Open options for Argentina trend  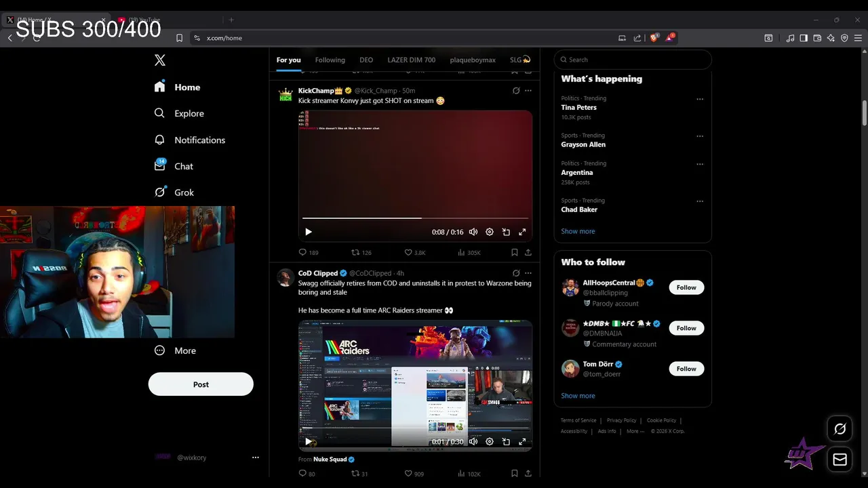coord(700,164)
